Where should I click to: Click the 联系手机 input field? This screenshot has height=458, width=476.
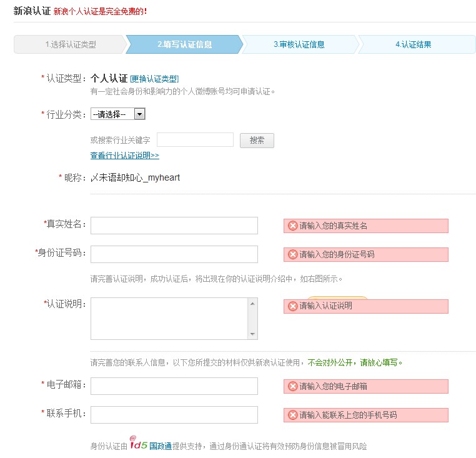174,414
